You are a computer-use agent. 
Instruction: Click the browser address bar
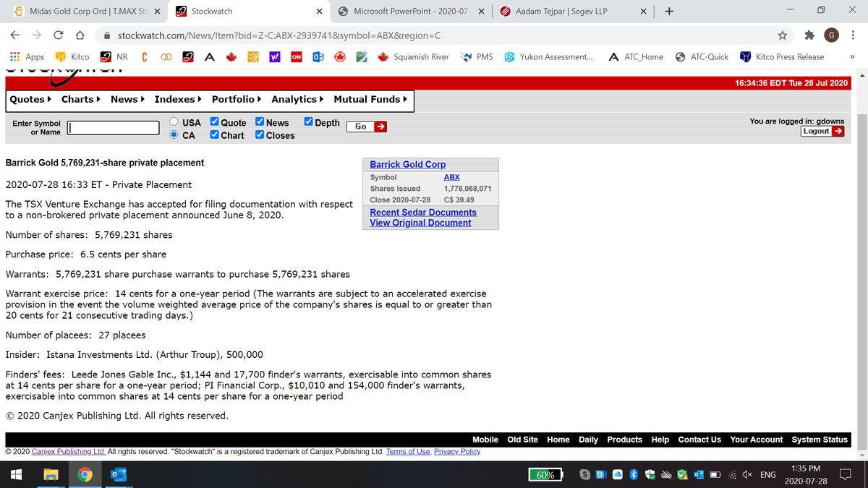click(x=434, y=35)
